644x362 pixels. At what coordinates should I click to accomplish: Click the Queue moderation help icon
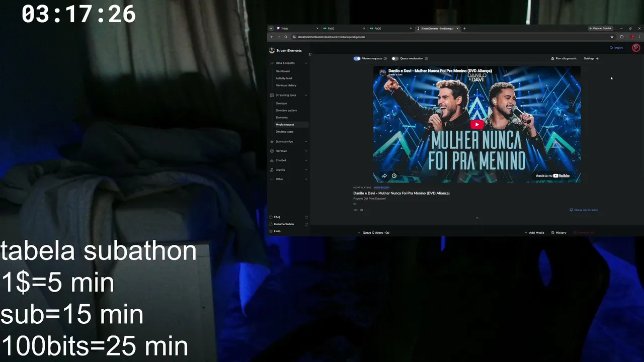click(426, 59)
